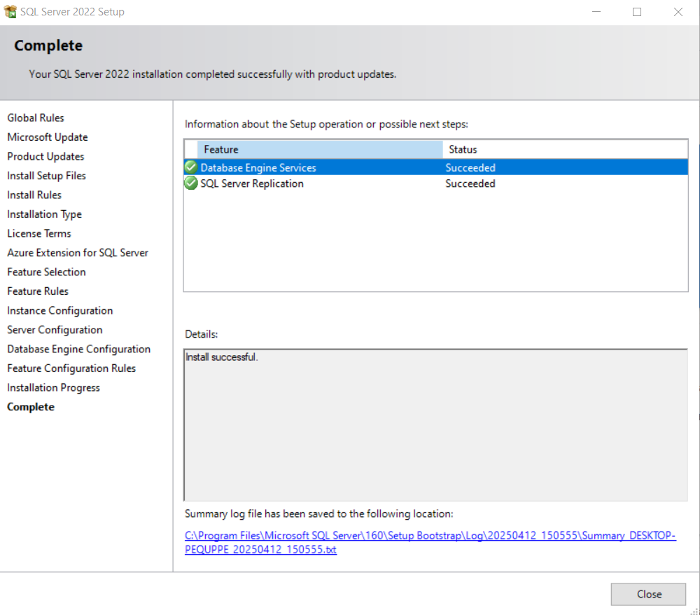Image resolution: width=700 pixels, height=615 pixels.
Task: Close the window using the title bar X
Action: 678,12
